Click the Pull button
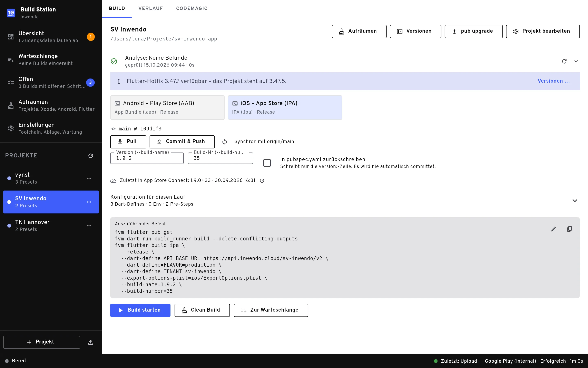Image resolution: width=588 pixels, height=368 pixels. [128, 142]
